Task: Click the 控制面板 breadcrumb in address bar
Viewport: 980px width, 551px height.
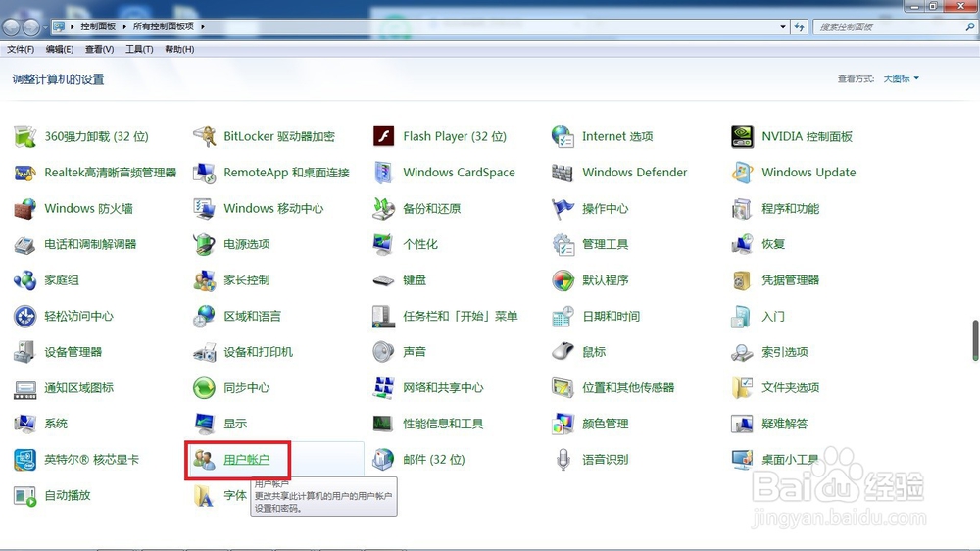Action: 98,26
